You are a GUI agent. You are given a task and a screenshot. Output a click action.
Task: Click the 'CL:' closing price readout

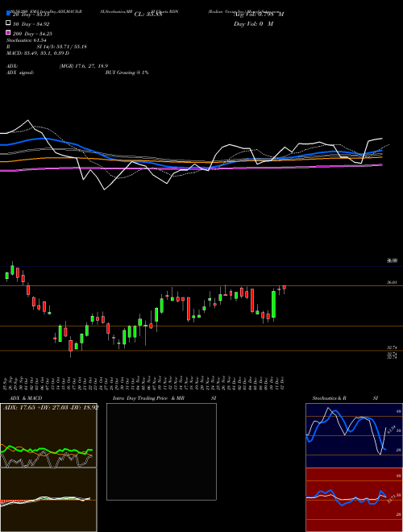[x=148, y=15]
